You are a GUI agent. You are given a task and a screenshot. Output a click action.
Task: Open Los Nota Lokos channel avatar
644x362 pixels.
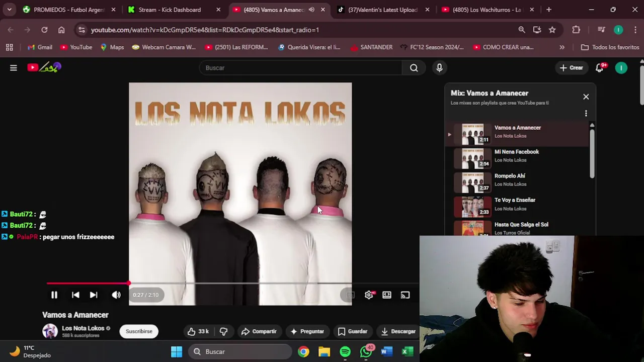click(50, 331)
